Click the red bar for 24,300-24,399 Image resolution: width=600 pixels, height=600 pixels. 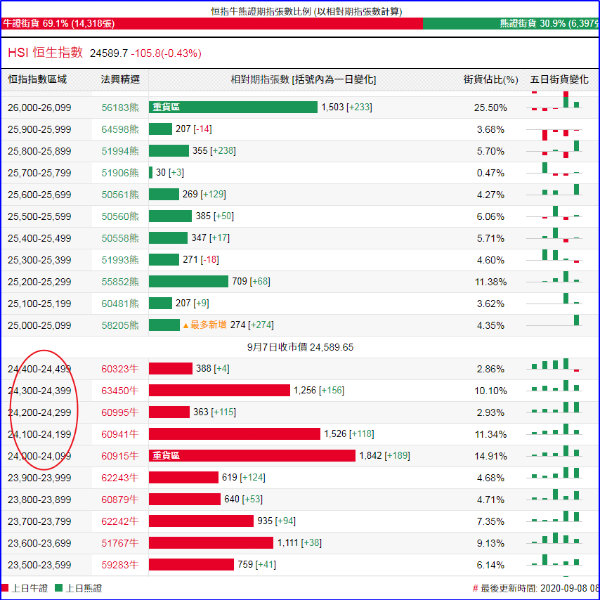click(219, 390)
